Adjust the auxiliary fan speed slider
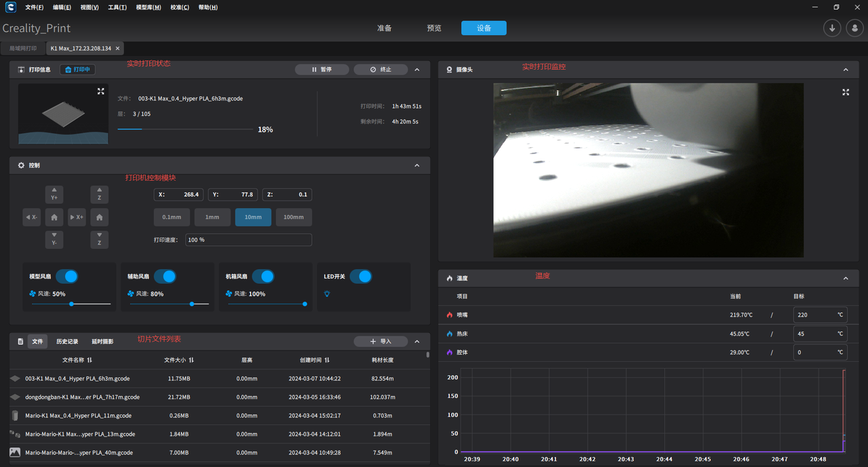The image size is (868, 467). tap(170, 304)
